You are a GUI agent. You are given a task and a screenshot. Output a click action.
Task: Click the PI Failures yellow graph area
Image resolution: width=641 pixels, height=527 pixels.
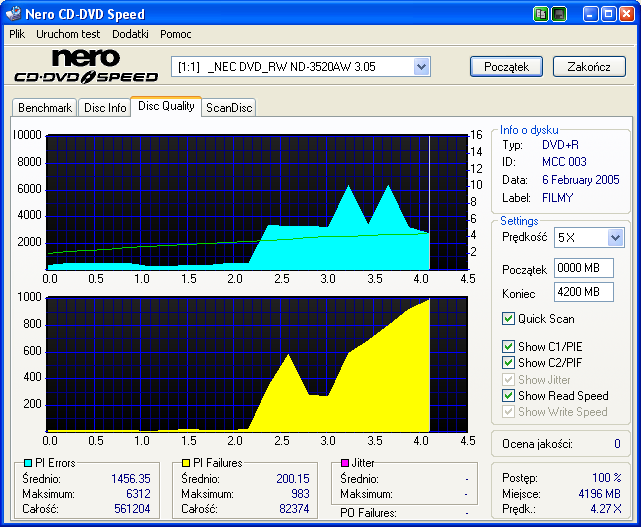(x=257, y=364)
